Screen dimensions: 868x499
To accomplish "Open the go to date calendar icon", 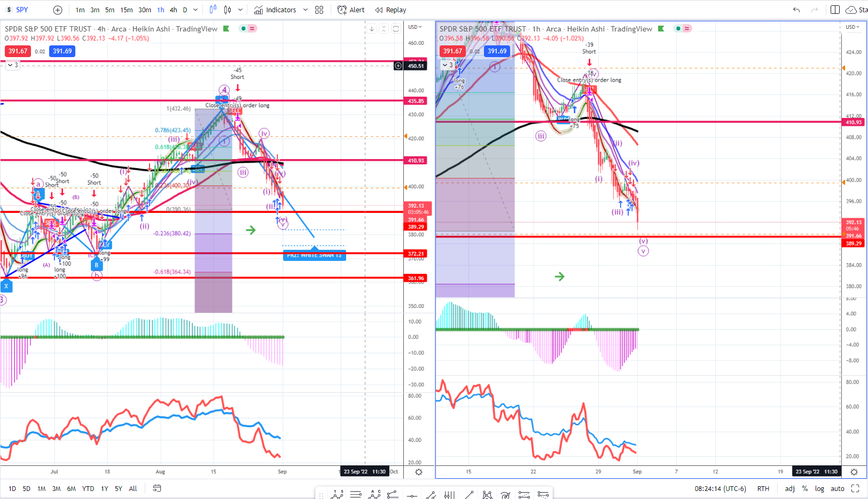I will point(157,488).
